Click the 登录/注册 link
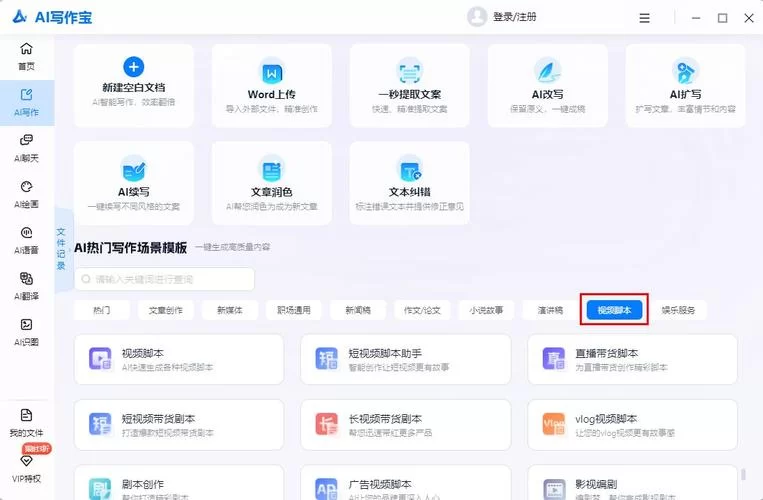Image resolution: width=763 pixels, height=500 pixels. (x=515, y=17)
